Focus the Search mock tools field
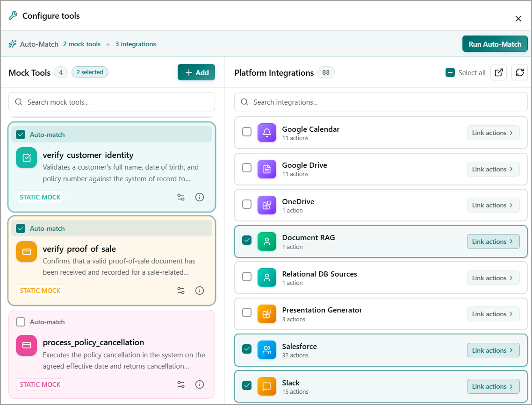This screenshot has width=532, height=405. pyautogui.click(x=112, y=102)
